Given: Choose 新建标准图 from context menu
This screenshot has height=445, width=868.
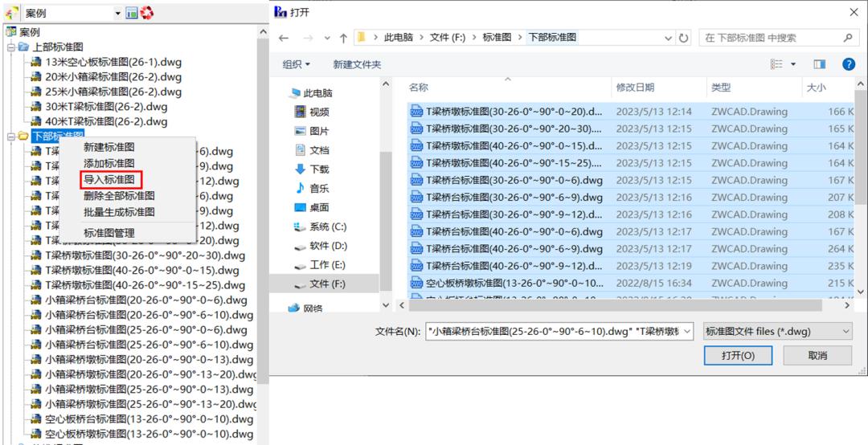Looking at the screenshot, I should tap(109, 147).
